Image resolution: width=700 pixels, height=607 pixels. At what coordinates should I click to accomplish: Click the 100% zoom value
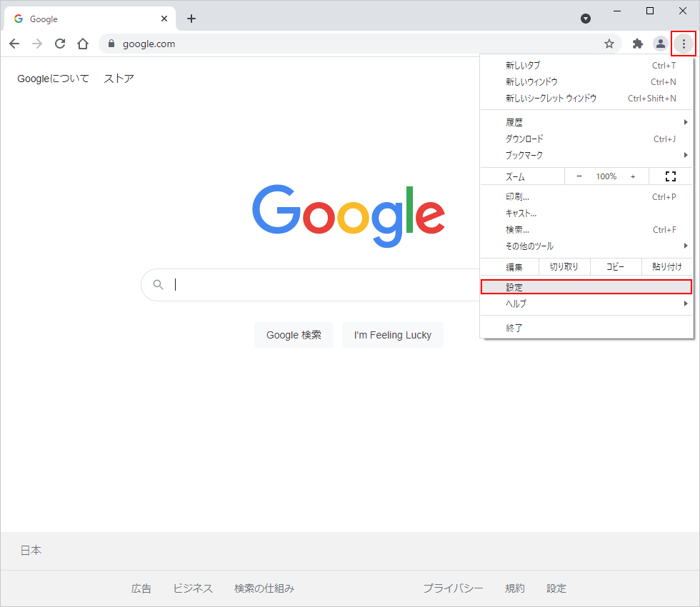(606, 176)
